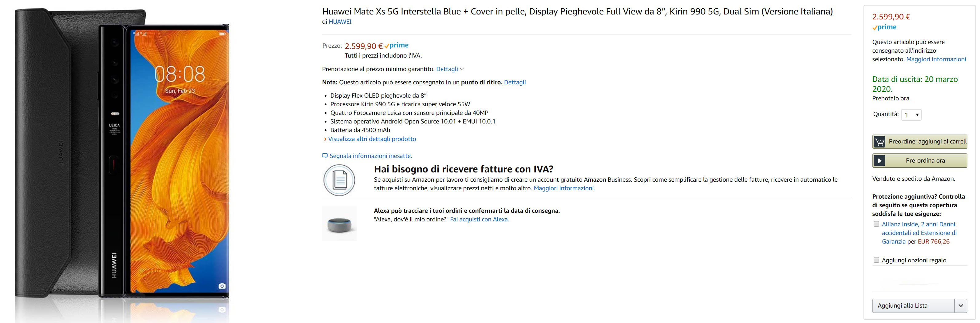Click Fai acquisti con Alexa link
The image size is (980, 323).
[479, 220]
